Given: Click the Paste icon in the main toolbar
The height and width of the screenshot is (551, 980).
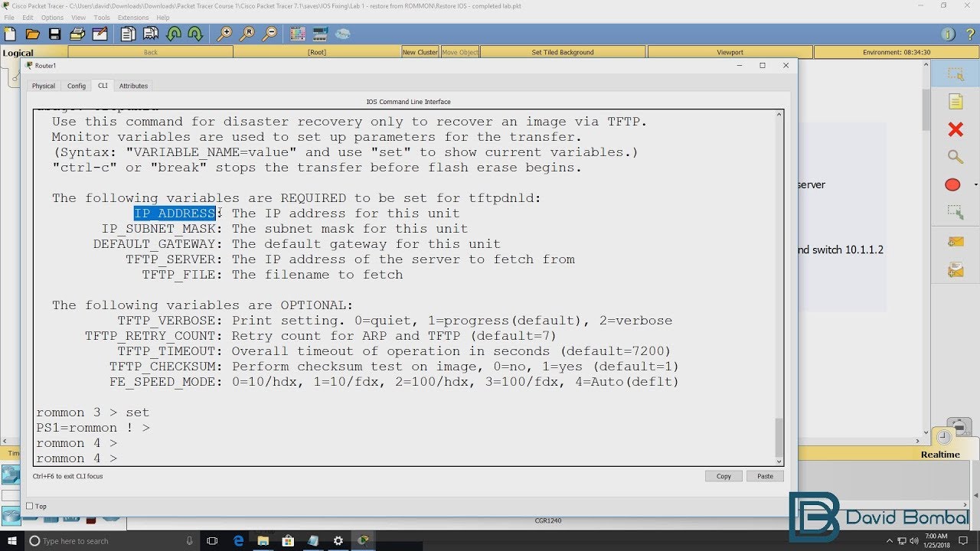Looking at the screenshot, I should 151,34.
